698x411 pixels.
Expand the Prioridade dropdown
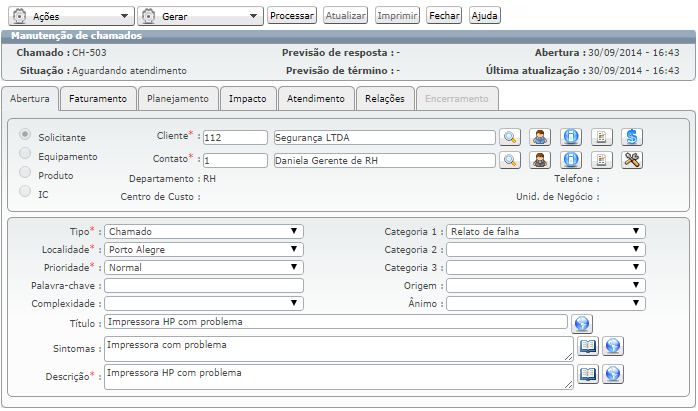[x=204, y=268]
